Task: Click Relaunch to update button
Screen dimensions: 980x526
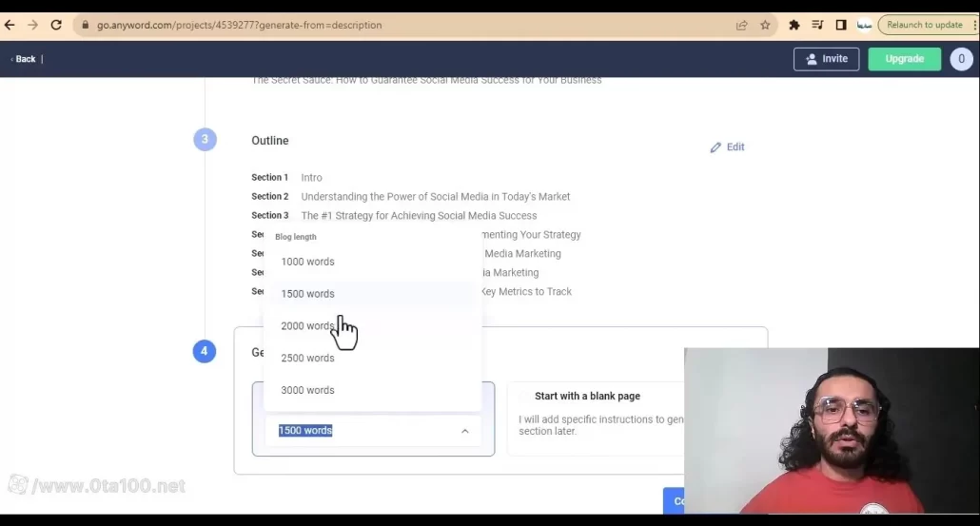Action: click(x=924, y=25)
